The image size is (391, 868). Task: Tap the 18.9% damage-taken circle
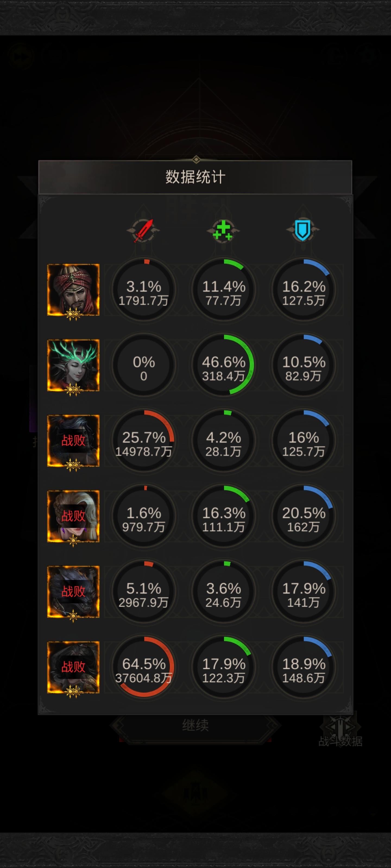click(x=304, y=666)
